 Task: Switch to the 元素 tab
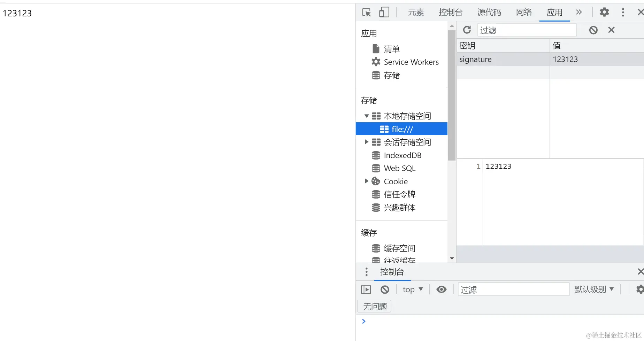coord(416,13)
